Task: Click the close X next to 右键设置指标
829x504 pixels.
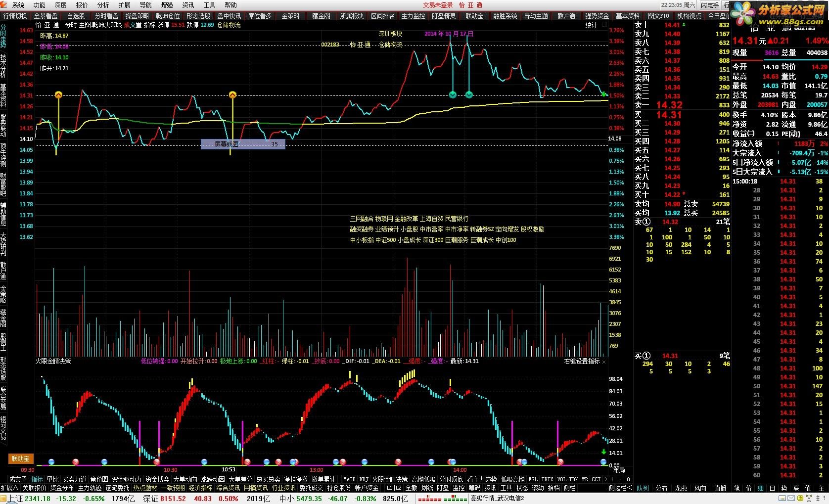Action: [604, 362]
